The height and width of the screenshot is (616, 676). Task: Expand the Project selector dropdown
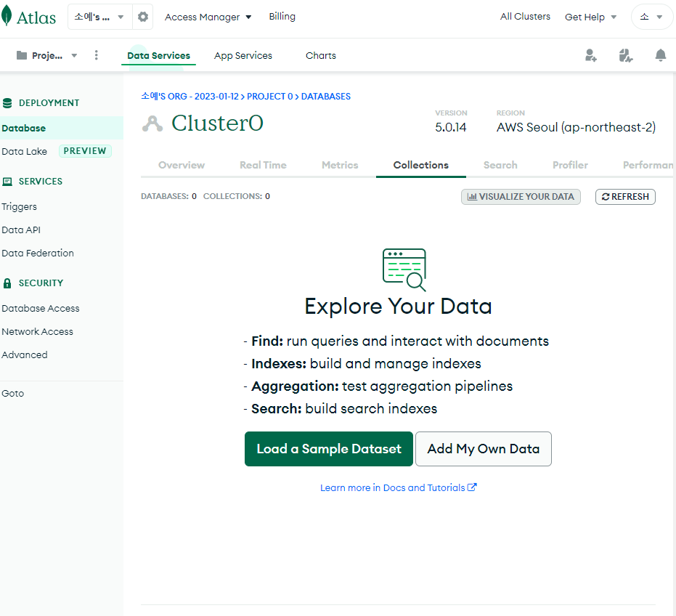[x=46, y=55]
